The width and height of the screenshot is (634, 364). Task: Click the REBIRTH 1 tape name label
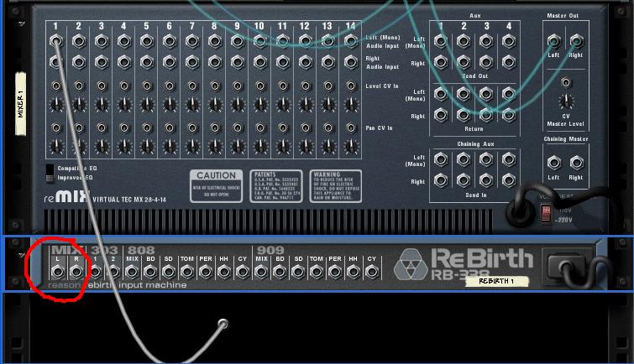tap(497, 281)
